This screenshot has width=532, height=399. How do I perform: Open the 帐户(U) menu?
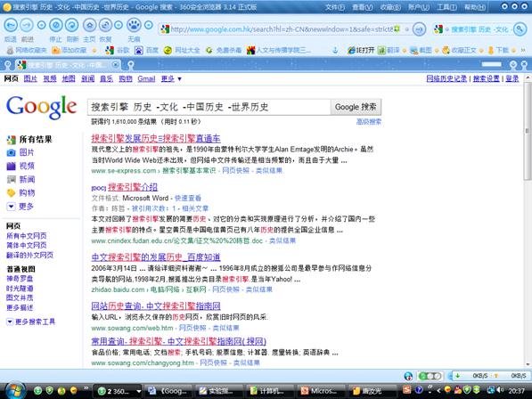pyautogui.click(x=419, y=7)
